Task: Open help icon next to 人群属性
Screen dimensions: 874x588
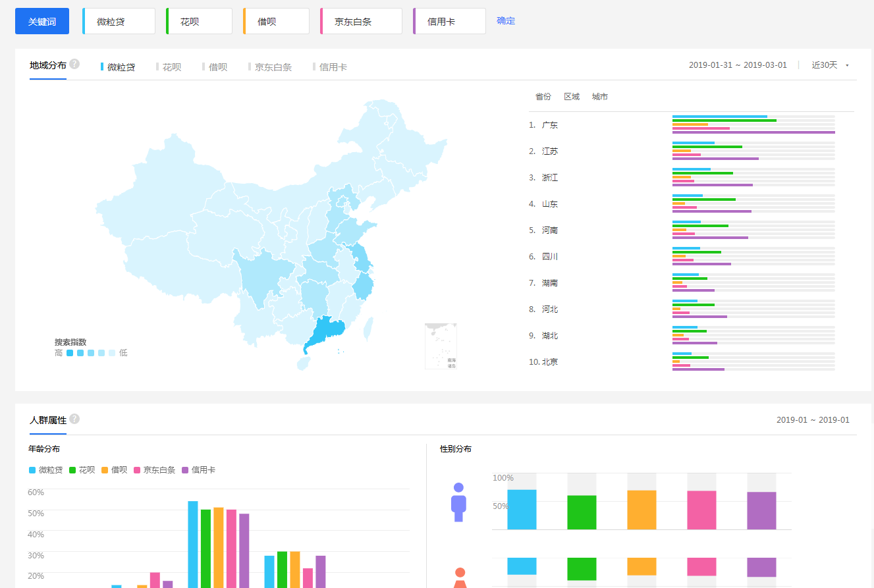Action: 74,419
